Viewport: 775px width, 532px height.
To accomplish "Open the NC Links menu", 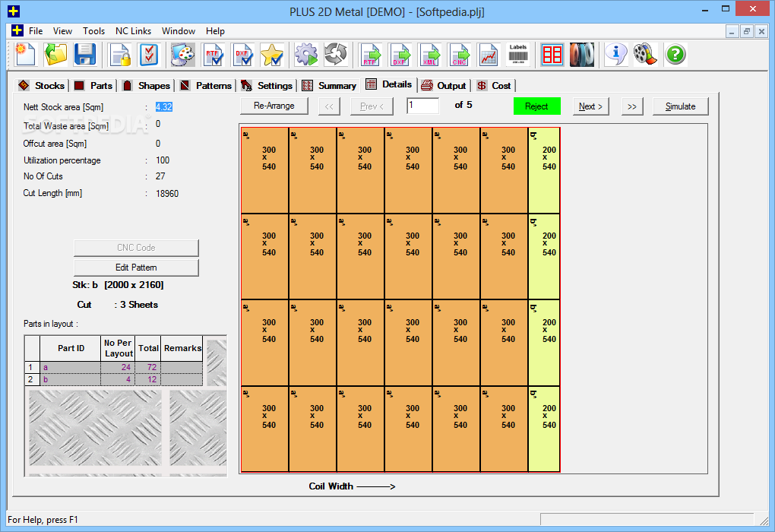I will click(x=134, y=30).
